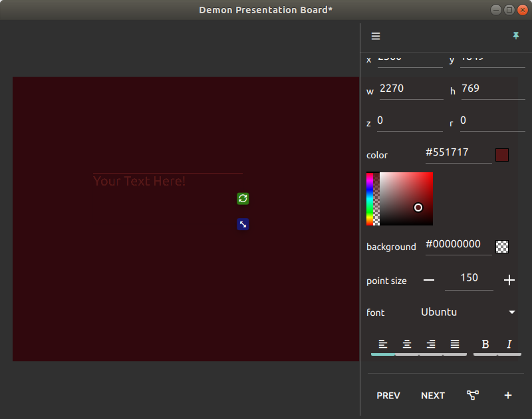Viewport: 532px width, 419px height.
Task: Align text to the left
Action: pos(383,344)
